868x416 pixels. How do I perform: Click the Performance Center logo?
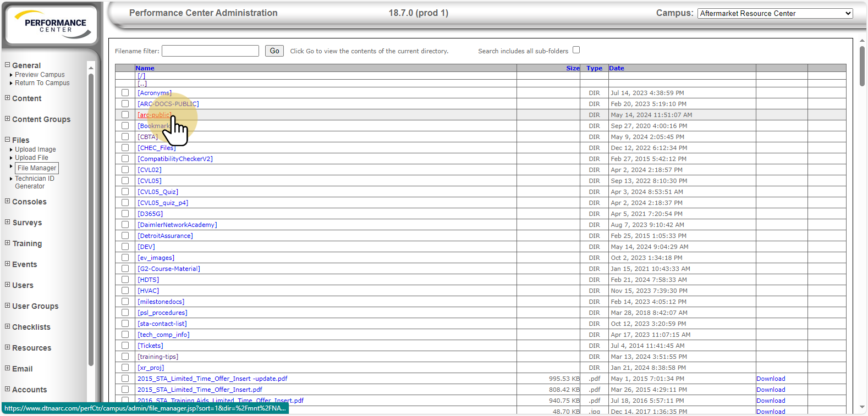(x=51, y=25)
